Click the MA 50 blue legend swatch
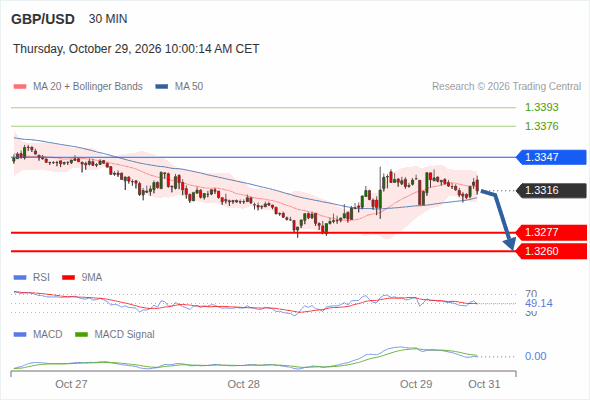This screenshot has height=400, width=590. tap(161, 87)
